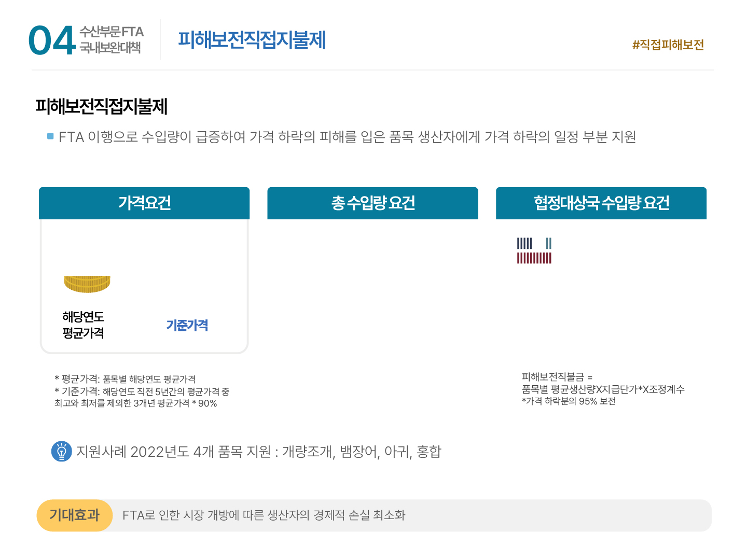
Task: Click the 피해보전직불금 = formula heading
Action: click(557, 377)
